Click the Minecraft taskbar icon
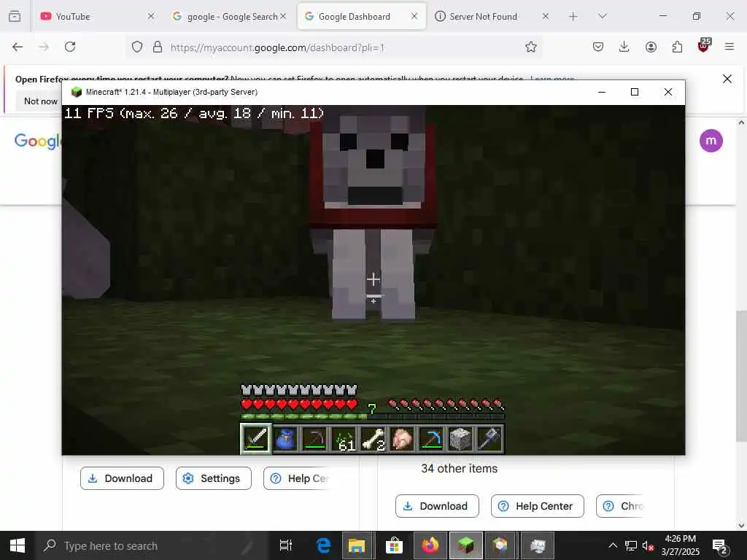This screenshot has height=560, width=747. tap(466, 545)
